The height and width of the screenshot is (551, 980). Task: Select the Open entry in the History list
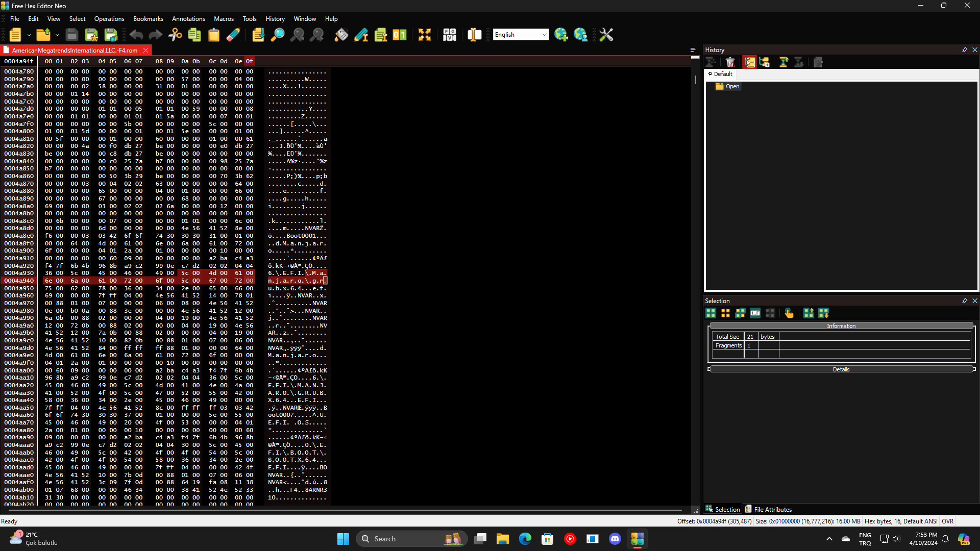(732, 86)
